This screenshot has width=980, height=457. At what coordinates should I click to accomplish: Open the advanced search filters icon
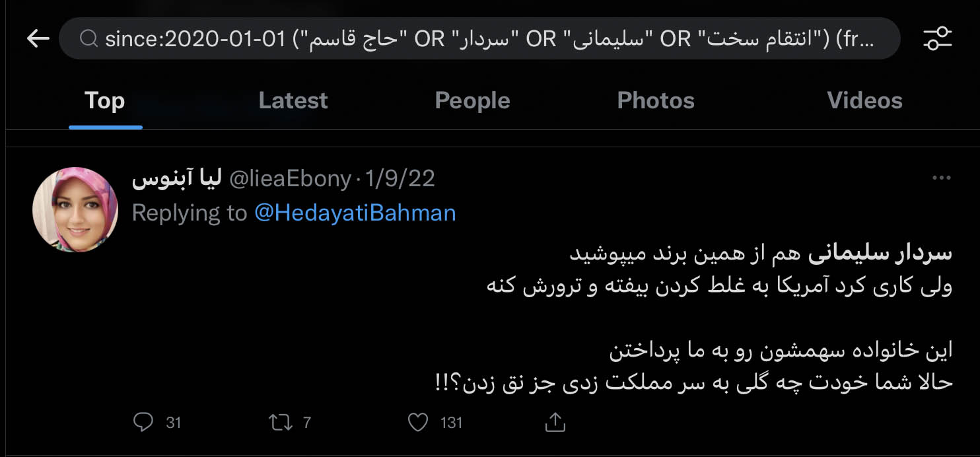(x=937, y=39)
